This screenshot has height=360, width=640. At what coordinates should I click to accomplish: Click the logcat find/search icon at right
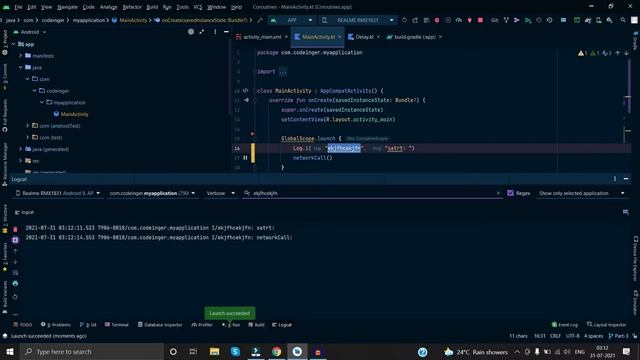tap(626, 212)
